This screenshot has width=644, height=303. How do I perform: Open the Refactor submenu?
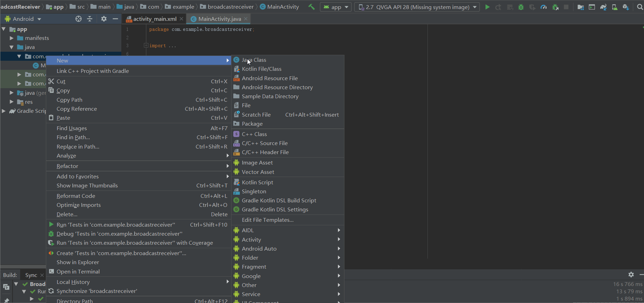(139, 166)
